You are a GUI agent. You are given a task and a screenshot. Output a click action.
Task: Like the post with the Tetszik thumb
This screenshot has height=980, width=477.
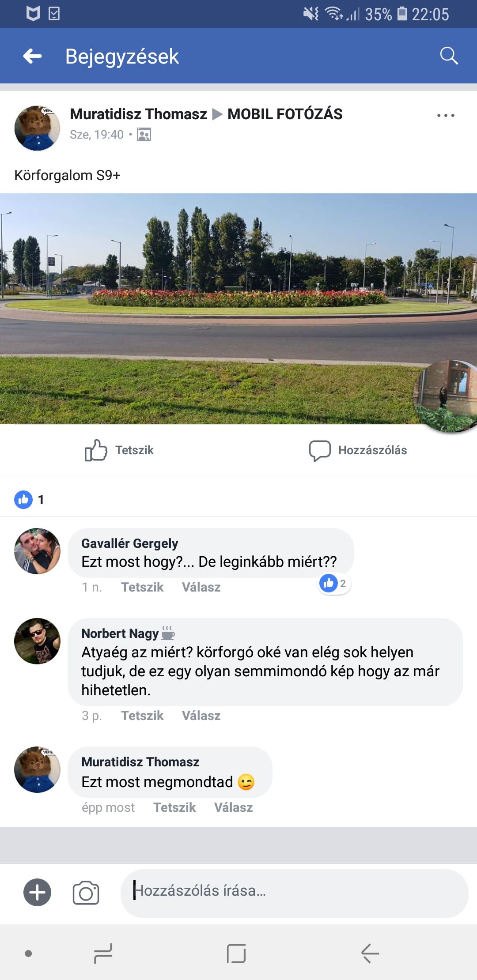pyautogui.click(x=119, y=450)
